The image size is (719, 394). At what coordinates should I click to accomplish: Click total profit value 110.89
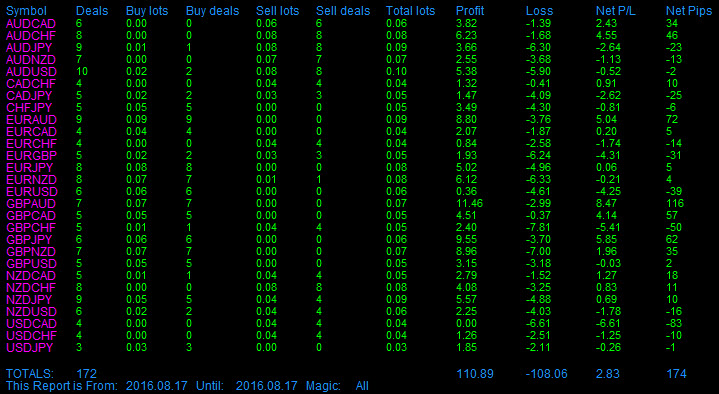tap(475, 374)
